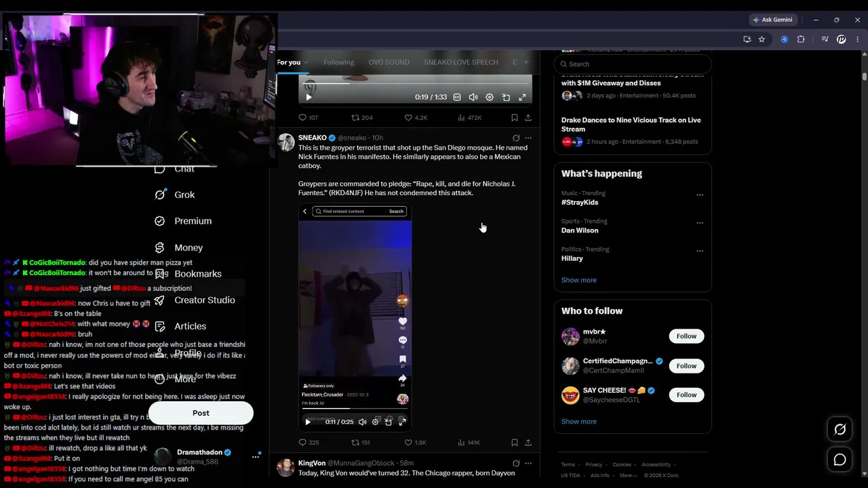
Task: Switch to the OVO SOUND tab
Action: pos(389,62)
